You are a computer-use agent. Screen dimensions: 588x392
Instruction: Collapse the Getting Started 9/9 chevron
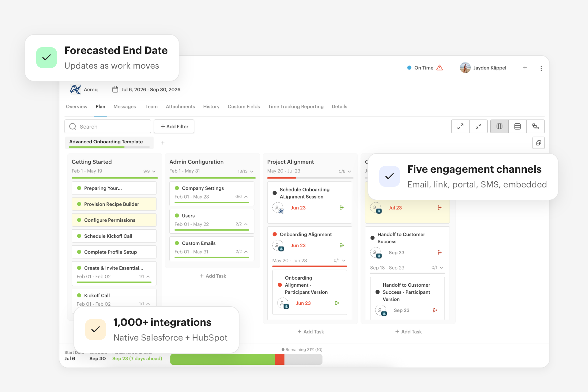[154, 171]
